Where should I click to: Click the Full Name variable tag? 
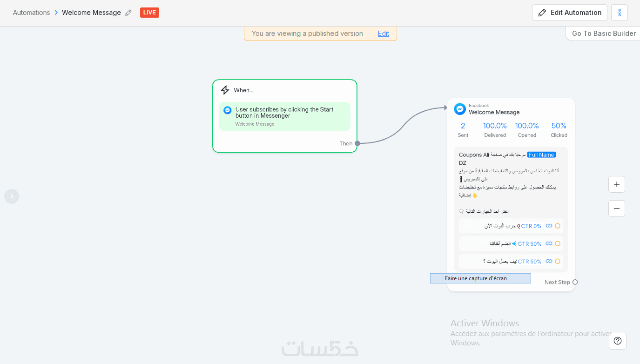pyautogui.click(x=541, y=155)
